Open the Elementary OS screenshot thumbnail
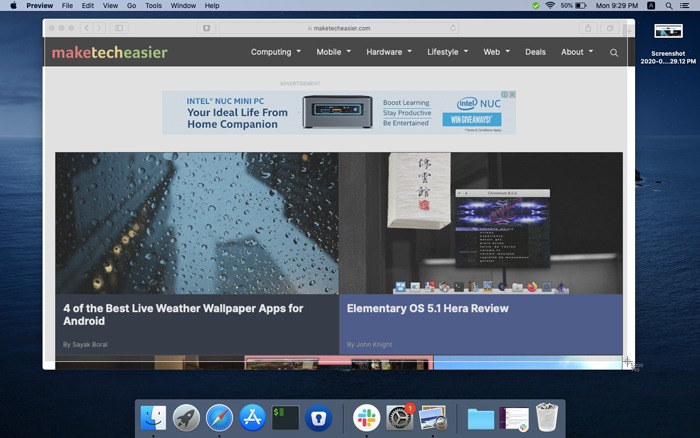 coord(481,223)
